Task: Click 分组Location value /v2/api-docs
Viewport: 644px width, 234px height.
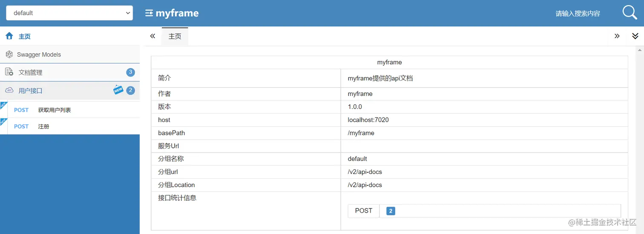Action: point(365,185)
